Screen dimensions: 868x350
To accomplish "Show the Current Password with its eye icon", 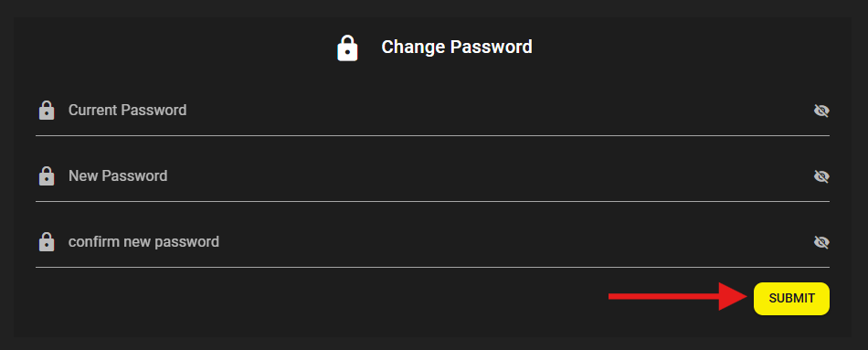I will [x=821, y=111].
